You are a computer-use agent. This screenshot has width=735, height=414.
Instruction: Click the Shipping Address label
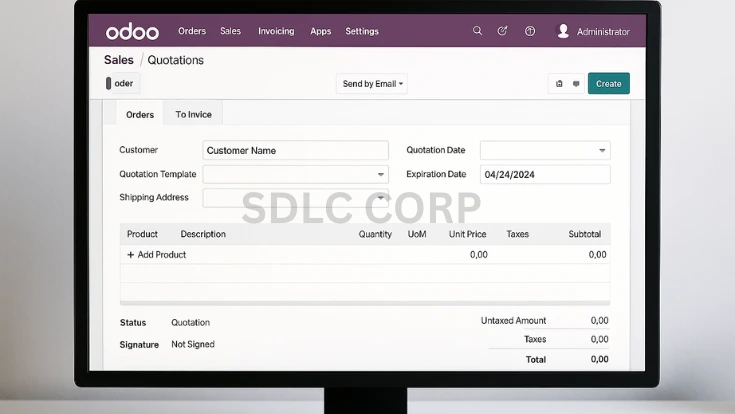point(154,197)
